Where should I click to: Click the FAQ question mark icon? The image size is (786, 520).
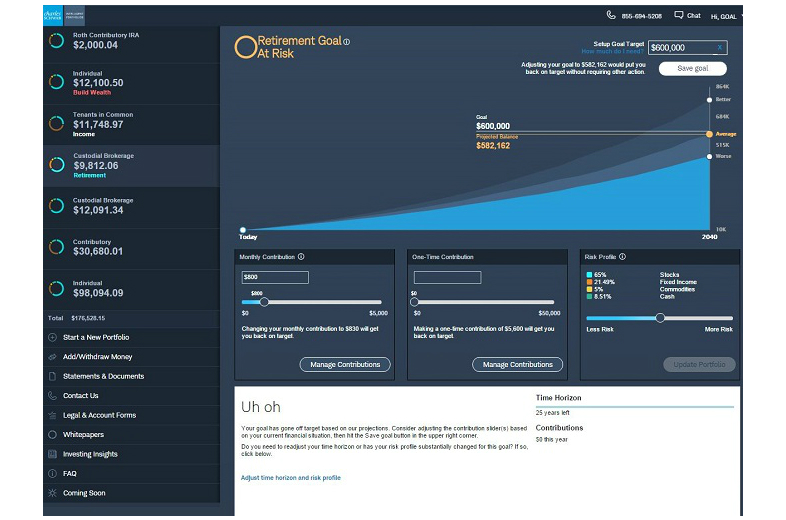coord(53,474)
